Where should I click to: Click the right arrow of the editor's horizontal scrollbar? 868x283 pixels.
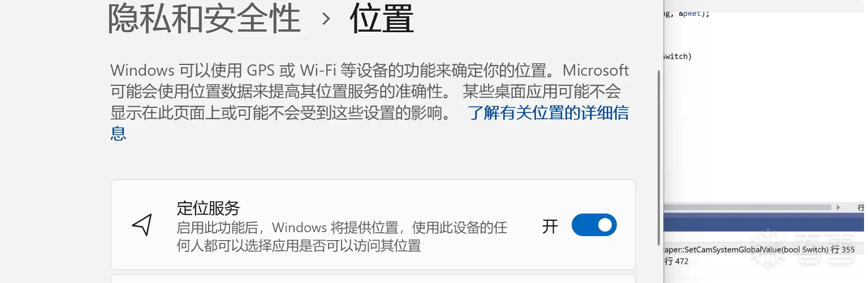coord(838,207)
